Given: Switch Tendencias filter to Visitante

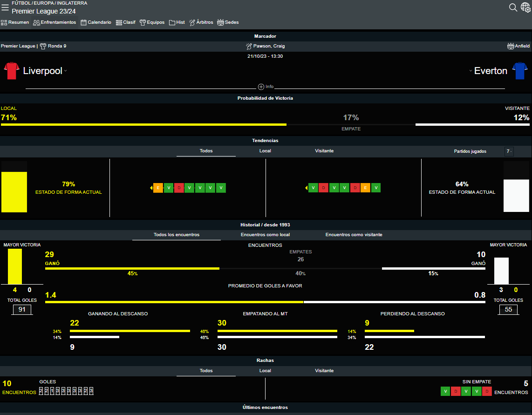Looking at the screenshot, I should [x=324, y=151].
